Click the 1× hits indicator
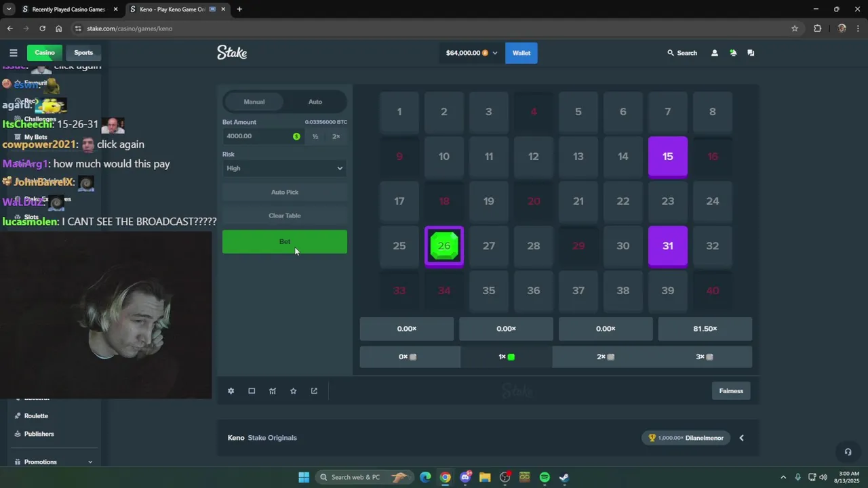Viewport: 868px width, 488px height. (507, 357)
